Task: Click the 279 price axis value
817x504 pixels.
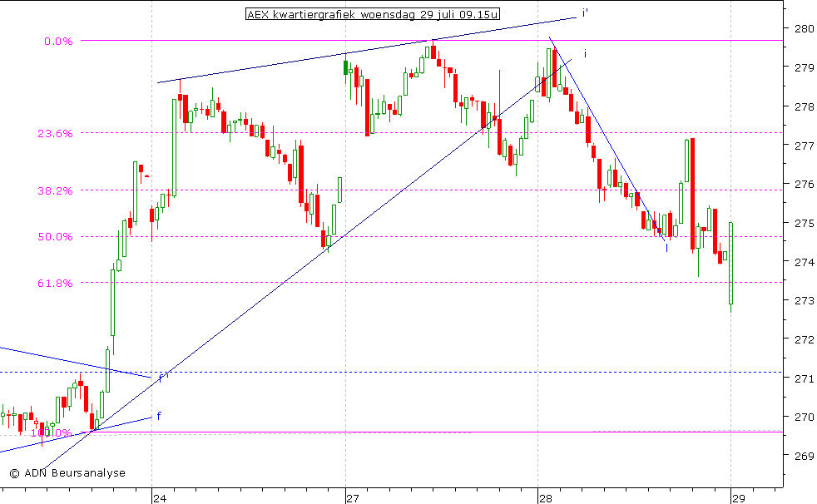Action: click(x=804, y=67)
